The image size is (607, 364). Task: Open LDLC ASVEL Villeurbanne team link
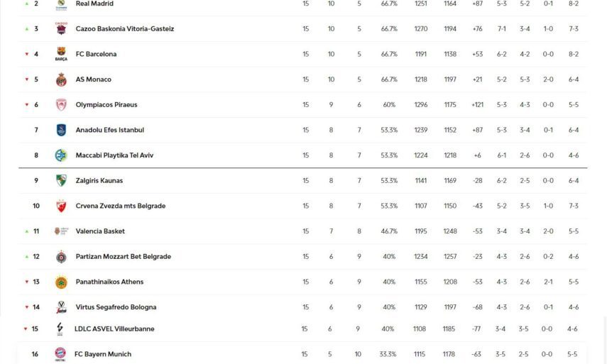click(x=114, y=329)
